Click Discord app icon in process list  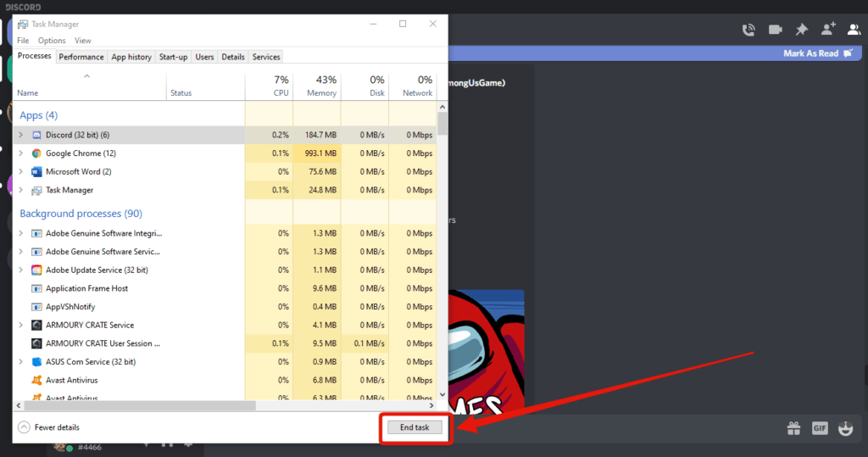tap(36, 135)
